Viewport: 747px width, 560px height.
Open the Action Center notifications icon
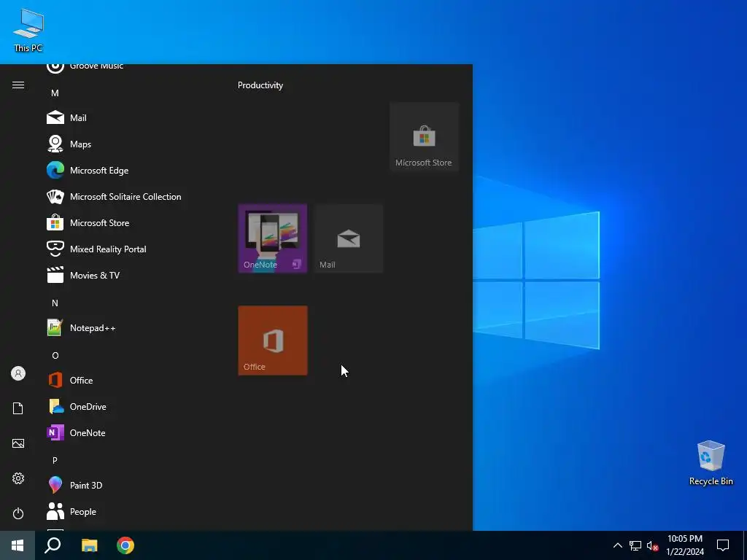723,545
